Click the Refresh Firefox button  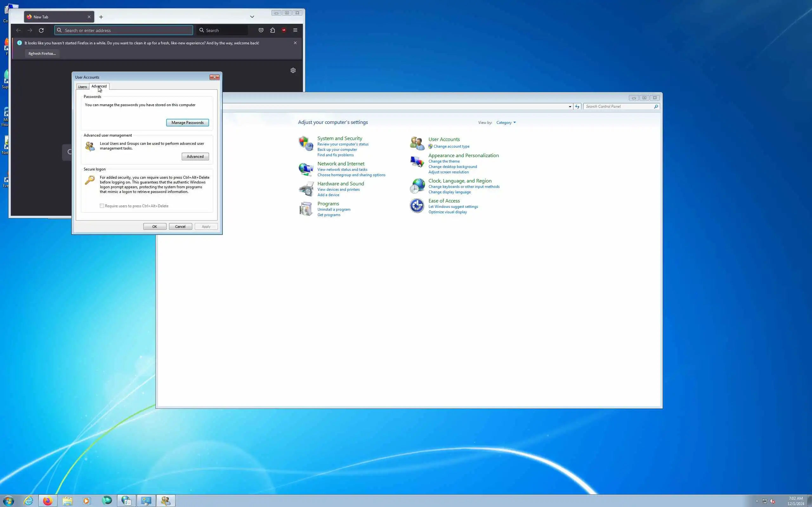point(42,54)
